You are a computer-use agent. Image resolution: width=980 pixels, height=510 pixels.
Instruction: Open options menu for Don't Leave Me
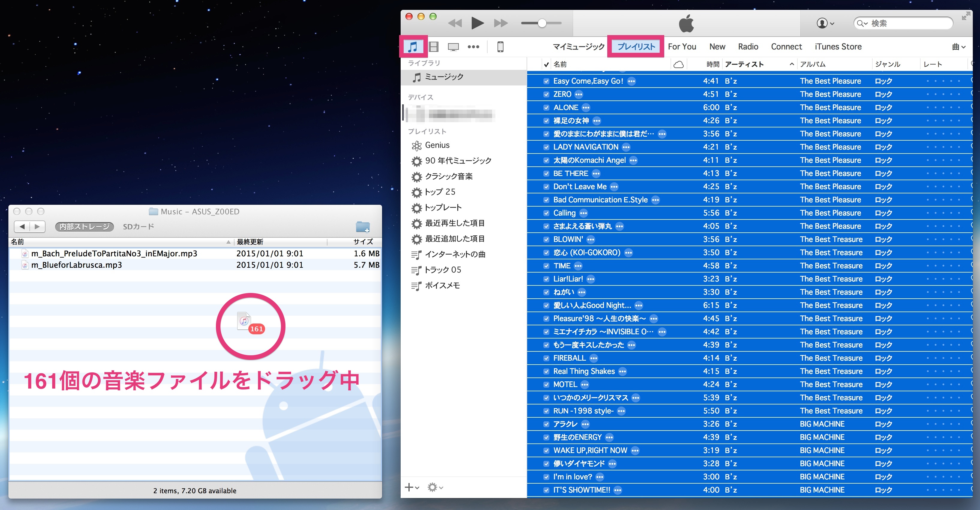click(x=614, y=187)
